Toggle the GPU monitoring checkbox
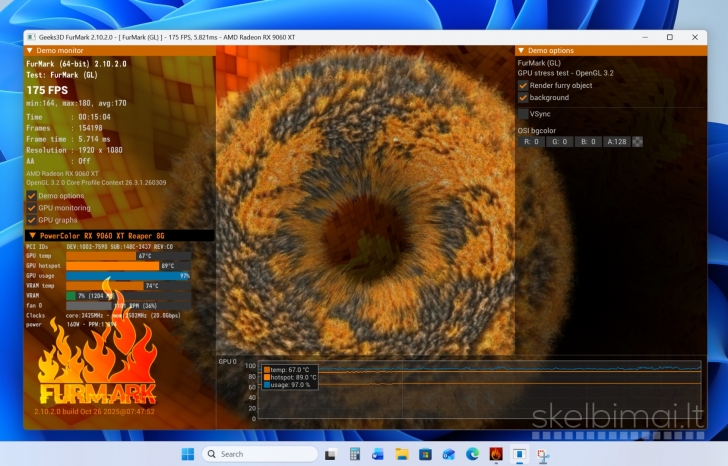 tap(32, 208)
